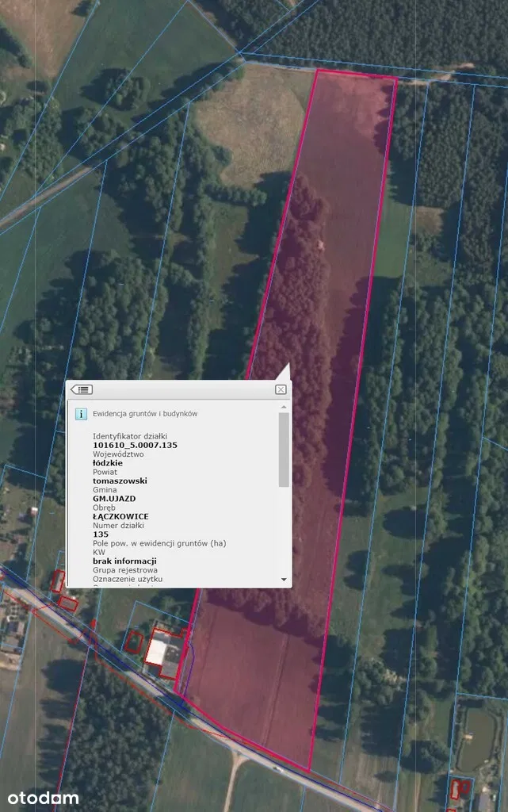508x812 pixels.
Task: Click the gmina value "GM.UJAZD"
Action: (x=114, y=499)
